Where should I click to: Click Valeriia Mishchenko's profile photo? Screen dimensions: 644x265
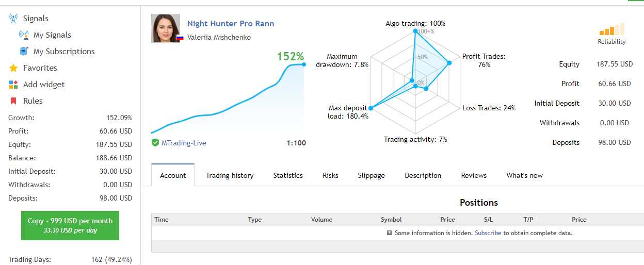pos(166,28)
